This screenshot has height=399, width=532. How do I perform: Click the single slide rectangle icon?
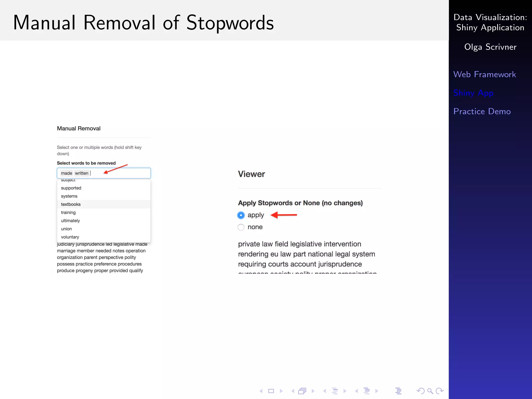point(271,391)
